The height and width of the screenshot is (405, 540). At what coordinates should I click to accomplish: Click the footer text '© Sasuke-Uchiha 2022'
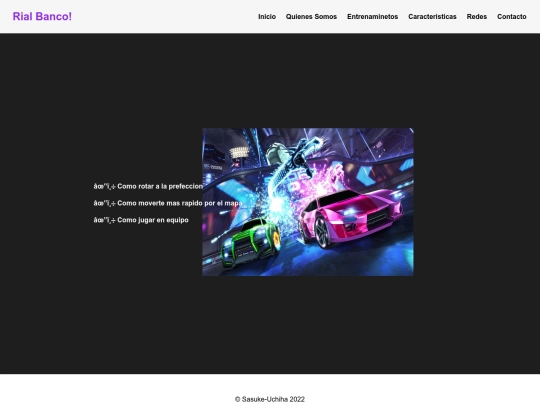[x=270, y=399]
